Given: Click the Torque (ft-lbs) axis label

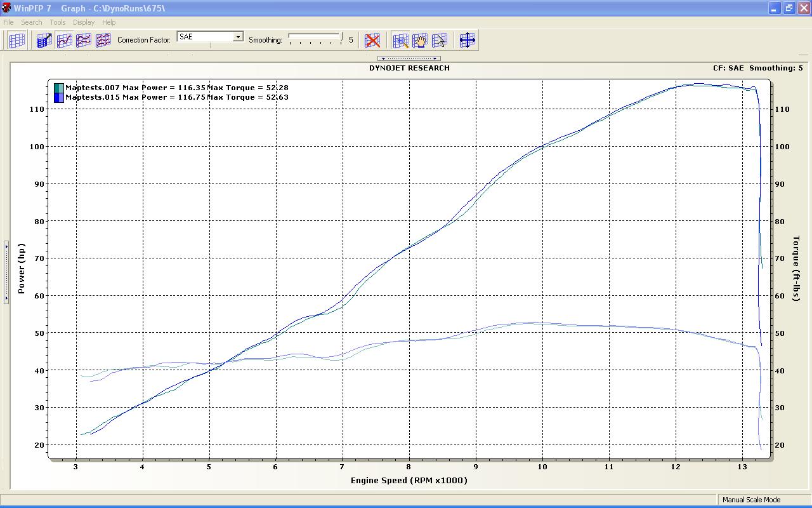Looking at the screenshot, I should [796, 269].
